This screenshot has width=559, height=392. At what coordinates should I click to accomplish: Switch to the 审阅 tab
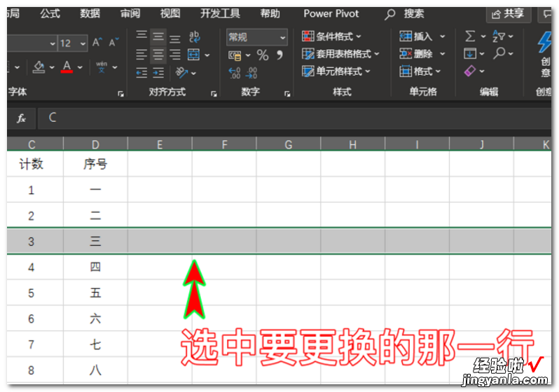[x=130, y=13]
